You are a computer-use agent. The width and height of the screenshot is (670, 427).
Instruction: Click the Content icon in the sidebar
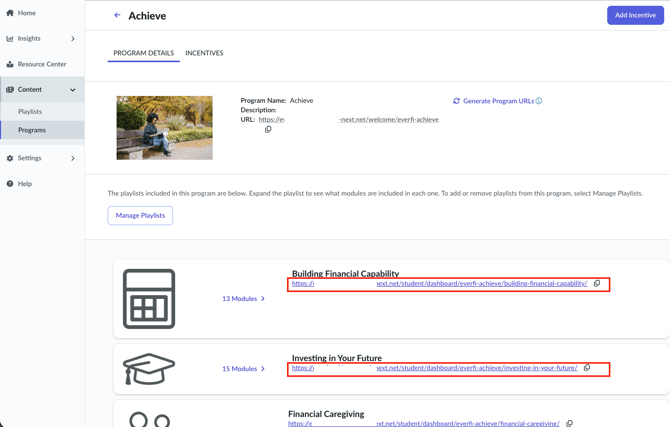[10, 89]
